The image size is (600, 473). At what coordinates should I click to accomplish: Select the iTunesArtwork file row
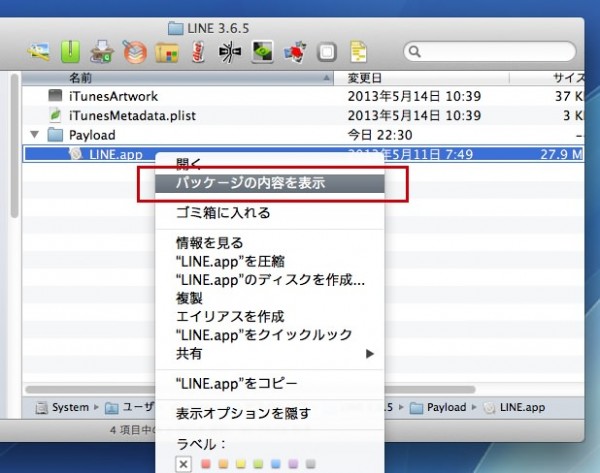(x=303, y=96)
